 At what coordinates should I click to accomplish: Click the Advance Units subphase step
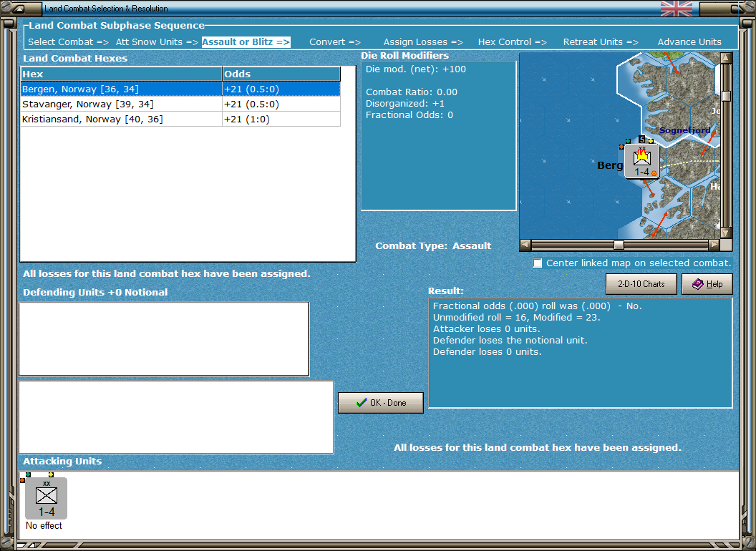click(689, 42)
